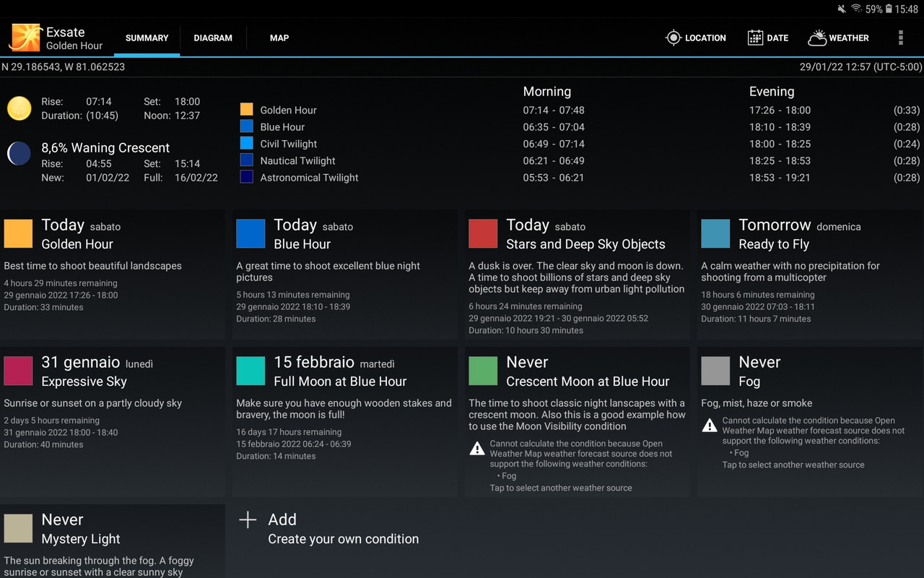Tap the blue square on Today Blue Hour card
The image size is (924, 578).
pos(251,234)
